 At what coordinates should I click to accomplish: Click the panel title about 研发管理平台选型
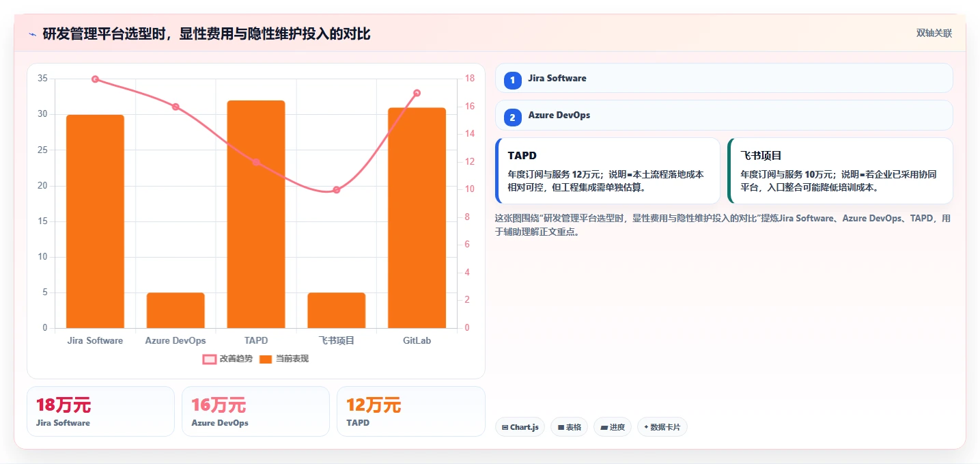[206, 33]
